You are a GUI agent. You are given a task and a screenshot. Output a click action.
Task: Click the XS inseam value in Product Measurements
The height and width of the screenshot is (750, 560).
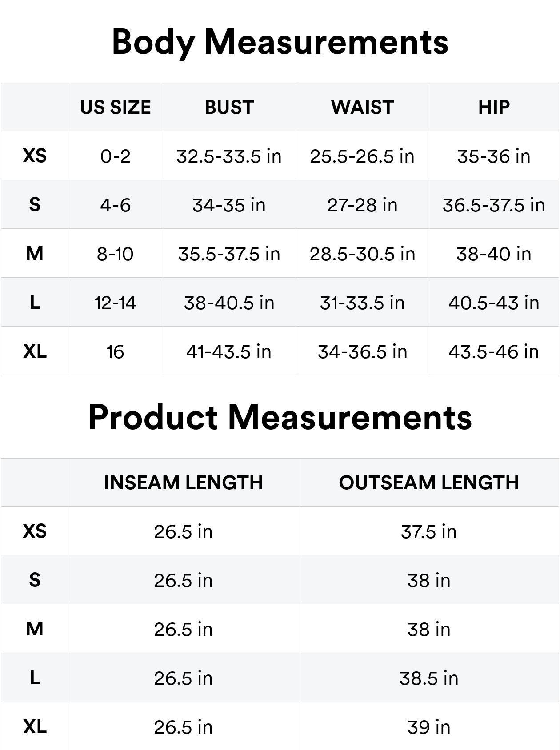pyautogui.click(x=183, y=532)
